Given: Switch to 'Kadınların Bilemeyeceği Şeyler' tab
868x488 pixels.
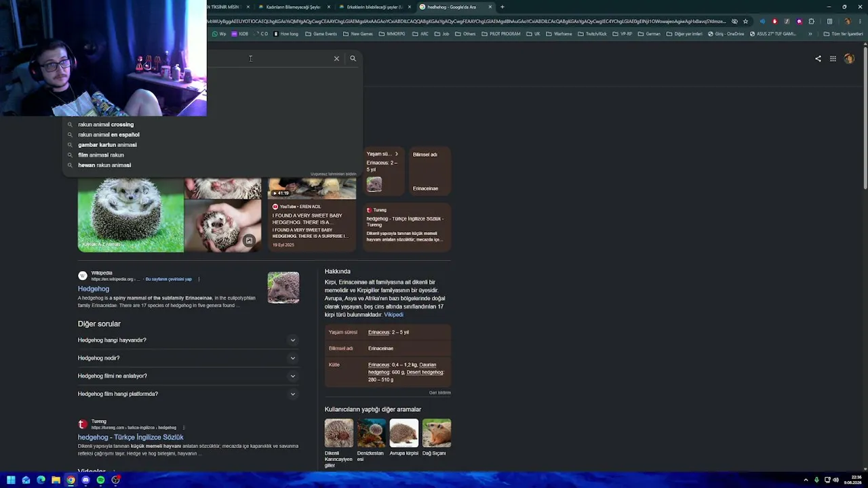Looking at the screenshot, I should [293, 7].
